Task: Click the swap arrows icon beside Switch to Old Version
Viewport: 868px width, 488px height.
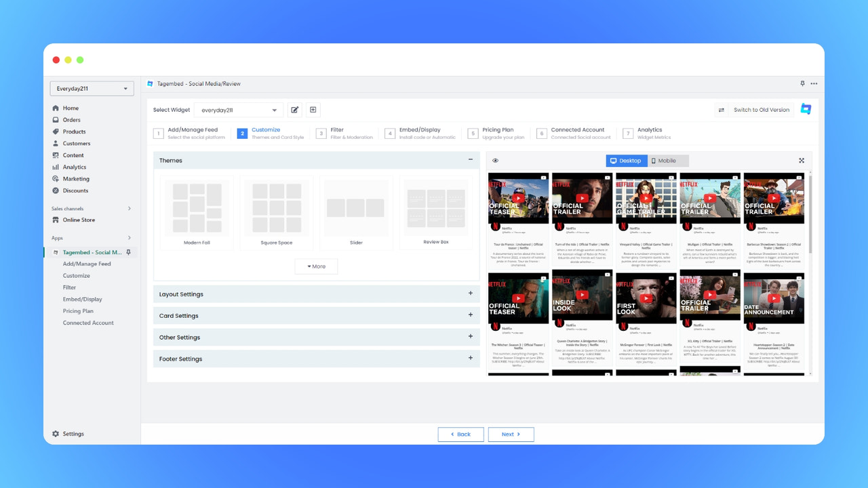Action: (722, 110)
